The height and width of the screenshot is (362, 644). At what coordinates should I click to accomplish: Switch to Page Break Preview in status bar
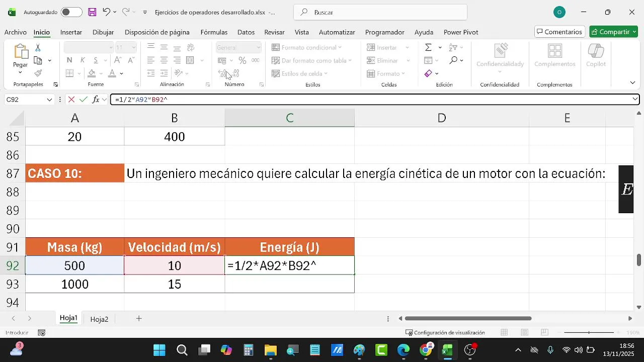(544, 332)
